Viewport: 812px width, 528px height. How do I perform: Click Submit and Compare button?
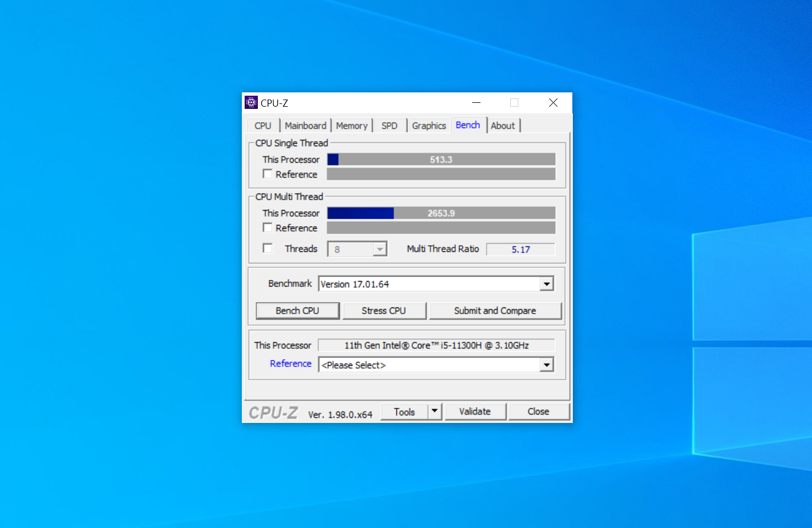coord(495,311)
